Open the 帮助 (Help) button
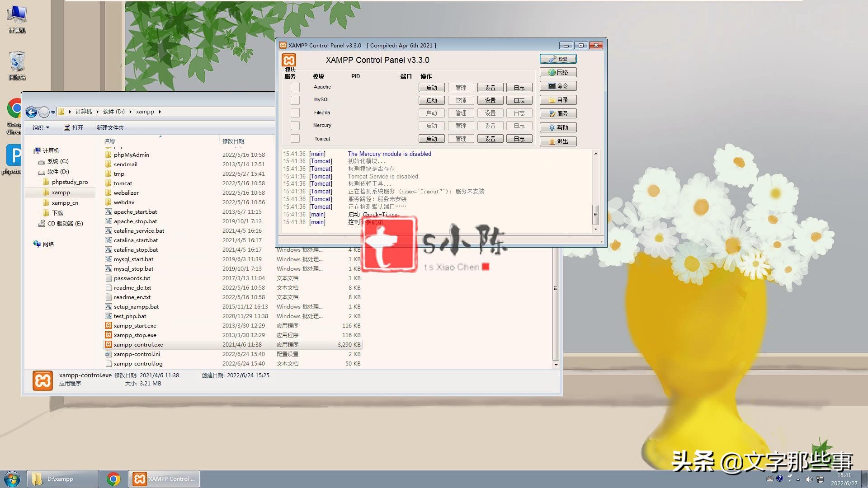 [558, 127]
